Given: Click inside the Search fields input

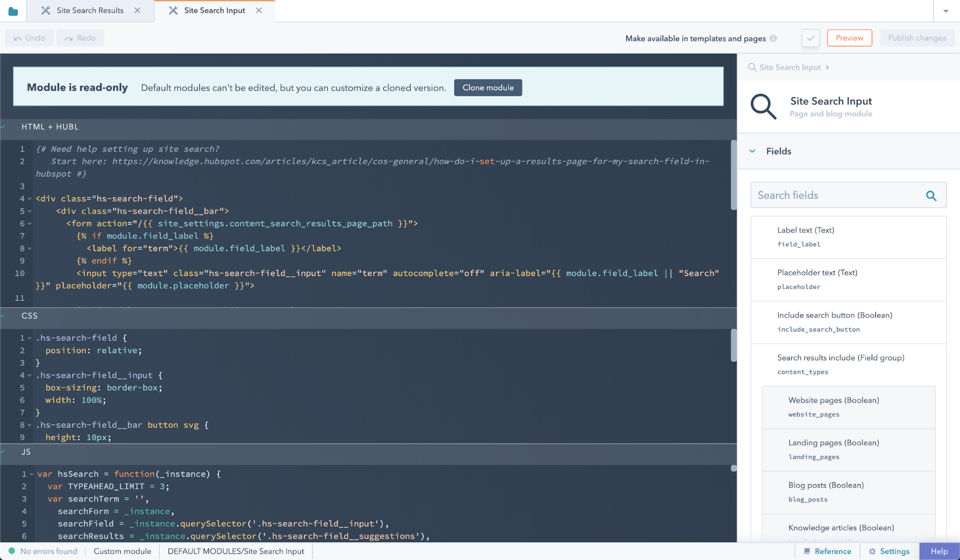Looking at the screenshot, I should [x=831, y=195].
